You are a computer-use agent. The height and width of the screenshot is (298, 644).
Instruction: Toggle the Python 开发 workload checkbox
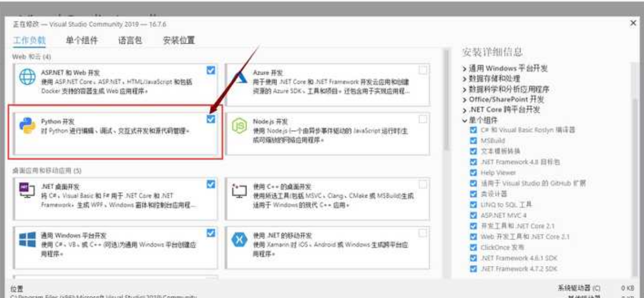(x=211, y=119)
